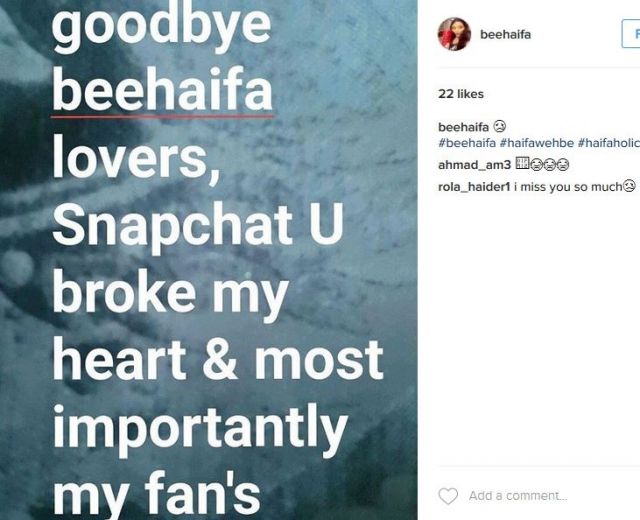Click 'i miss you so much' comment text
This screenshot has width=640, height=520.
click(569, 187)
